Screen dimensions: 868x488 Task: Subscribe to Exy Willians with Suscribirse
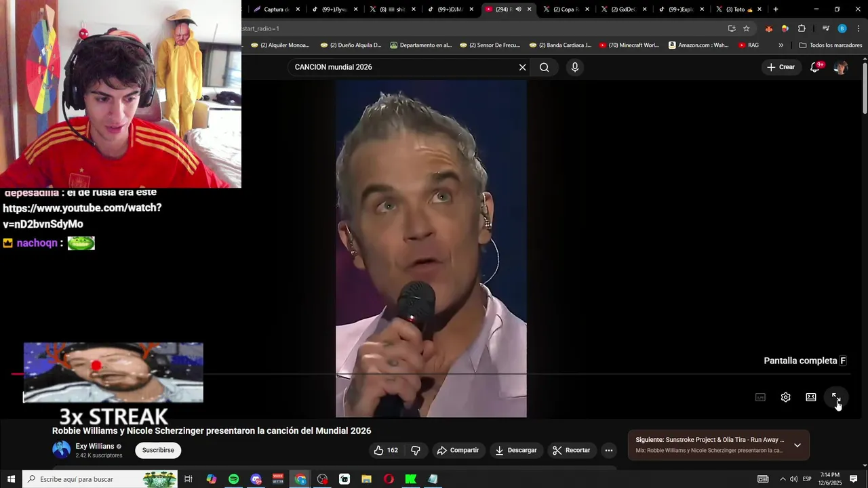[x=158, y=450]
